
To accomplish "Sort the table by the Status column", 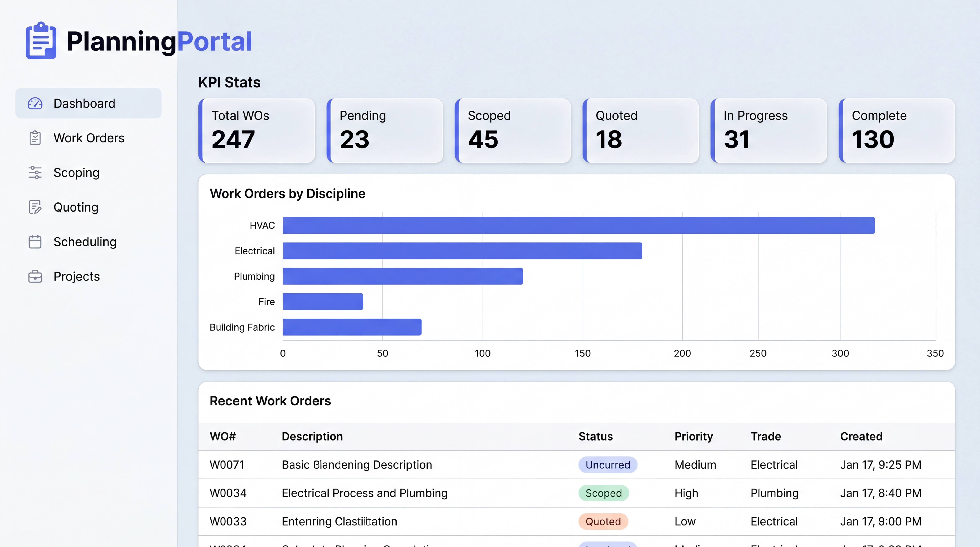I will [595, 436].
